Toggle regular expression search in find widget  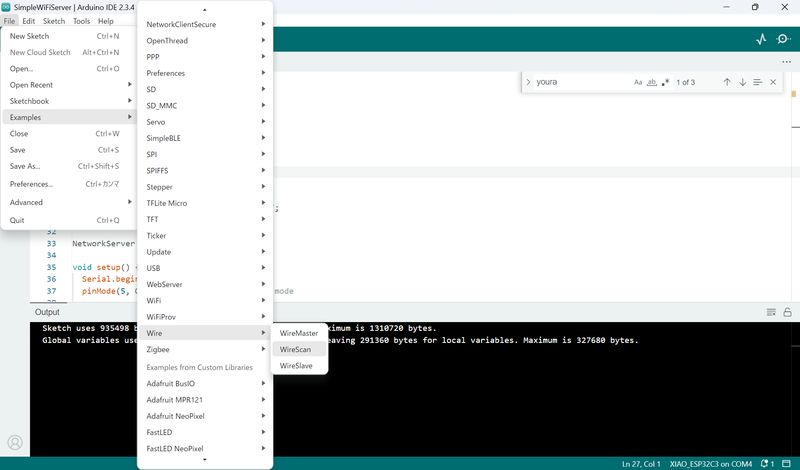665,82
